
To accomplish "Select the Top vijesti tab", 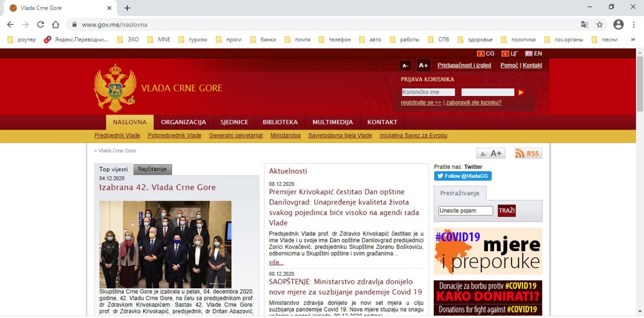I will click(113, 169).
